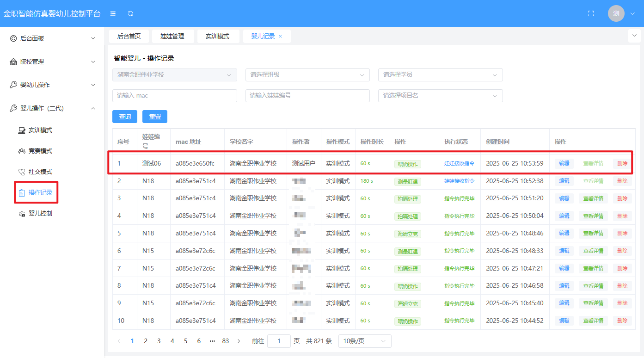Click the 重置 reset button
This screenshot has width=644, height=358.
(155, 117)
